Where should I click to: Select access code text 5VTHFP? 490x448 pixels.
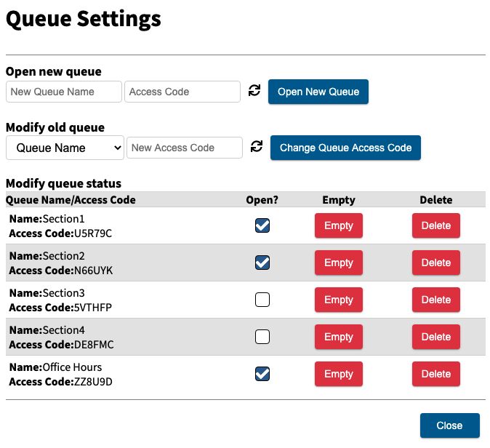(93, 308)
